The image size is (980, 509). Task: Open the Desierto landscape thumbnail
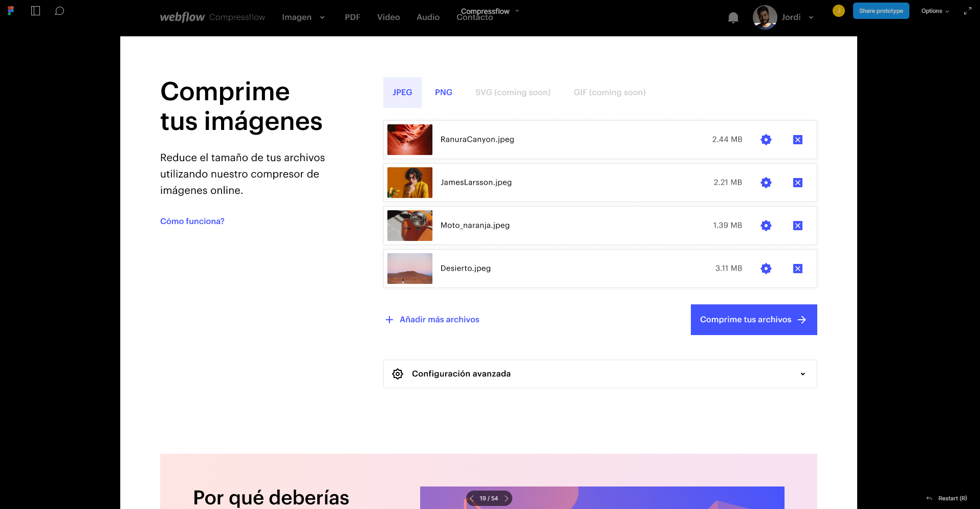[x=410, y=269]
